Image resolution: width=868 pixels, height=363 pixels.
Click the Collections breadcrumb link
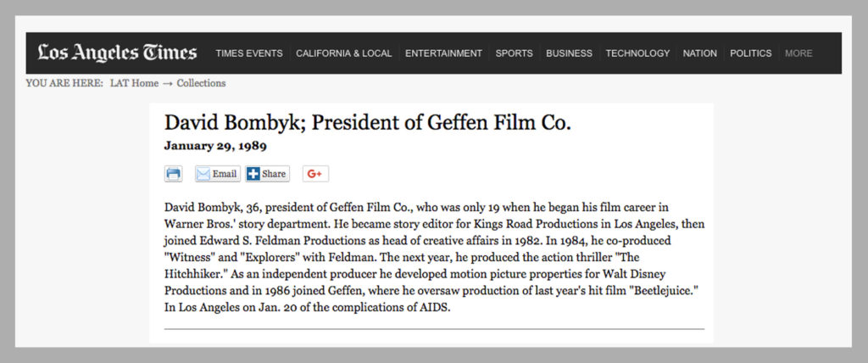click(x=202, y=84)
